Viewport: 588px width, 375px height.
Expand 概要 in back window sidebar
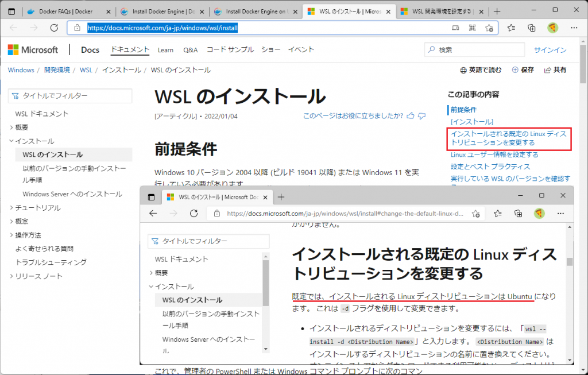[11, 127]
